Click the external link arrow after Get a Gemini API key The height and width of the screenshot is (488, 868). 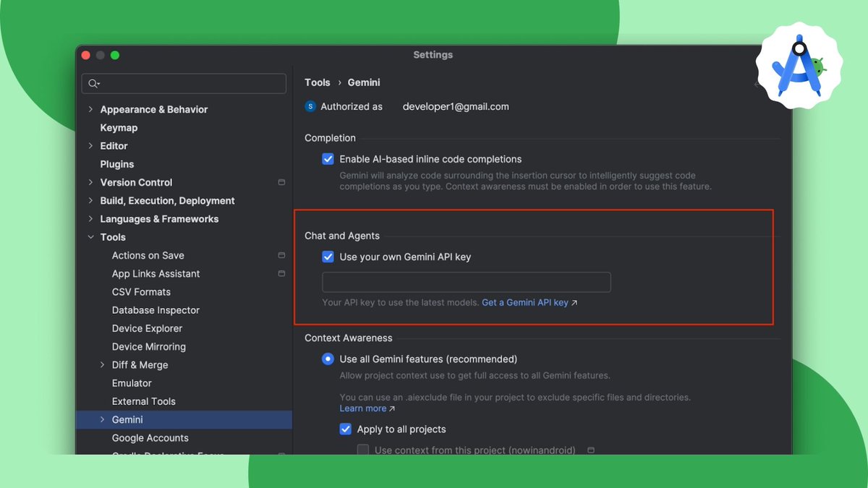574,303
